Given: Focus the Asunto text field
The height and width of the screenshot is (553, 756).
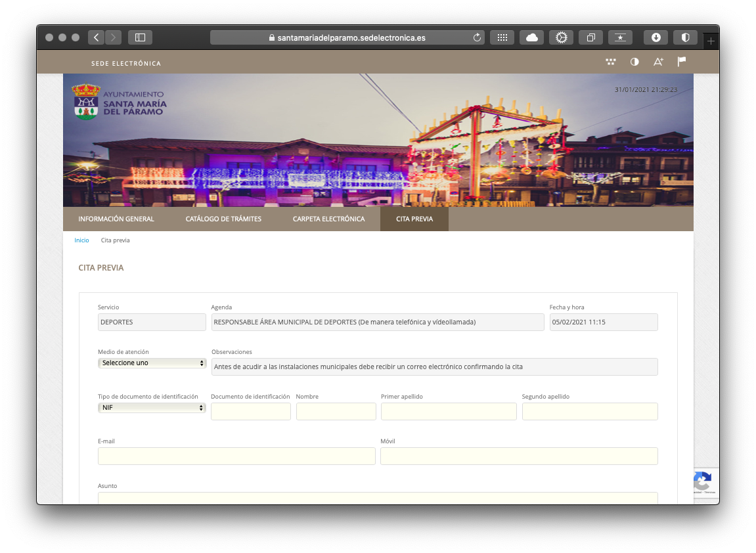Looking at the screenshot, I should coord(378,498).
